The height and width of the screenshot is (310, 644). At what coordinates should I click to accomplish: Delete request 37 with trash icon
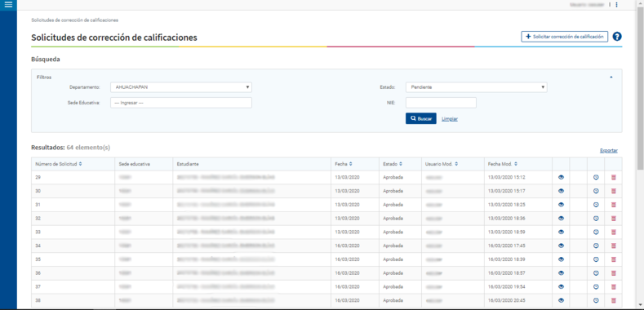(x=614, y=286)
